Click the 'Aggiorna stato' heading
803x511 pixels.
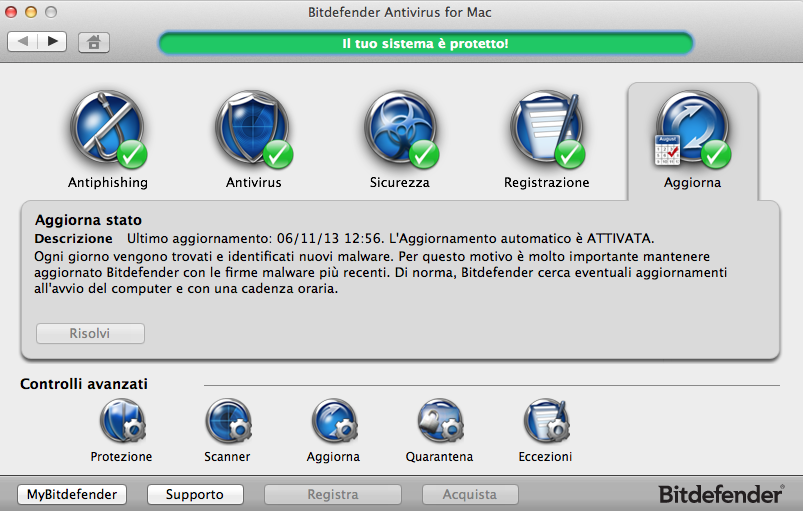click(88, 220)
